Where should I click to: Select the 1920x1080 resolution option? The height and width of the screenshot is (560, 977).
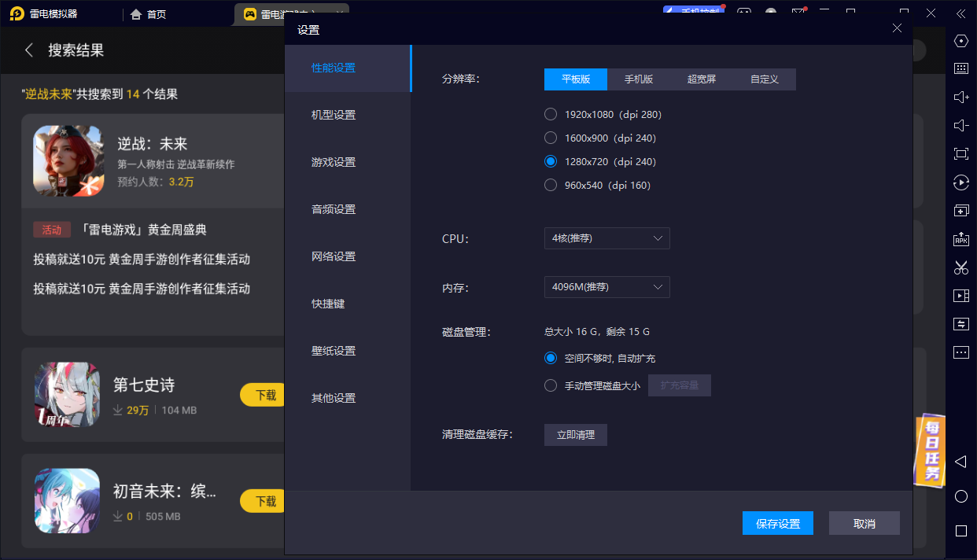551,113
